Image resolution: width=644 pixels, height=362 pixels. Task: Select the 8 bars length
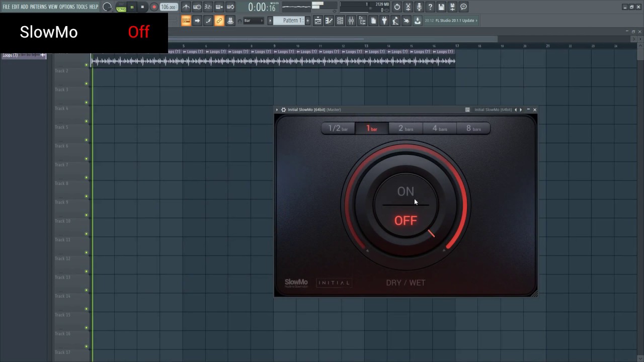tap(473, 128)
